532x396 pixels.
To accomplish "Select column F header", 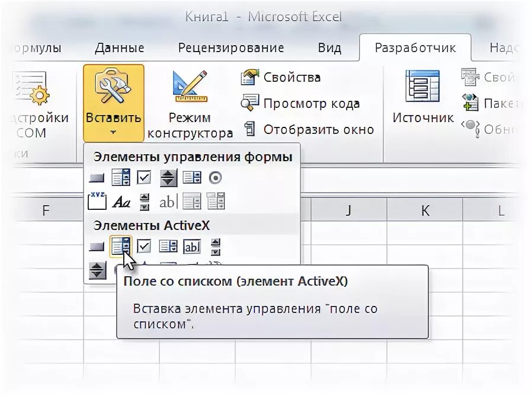I will tap(46, 210).
